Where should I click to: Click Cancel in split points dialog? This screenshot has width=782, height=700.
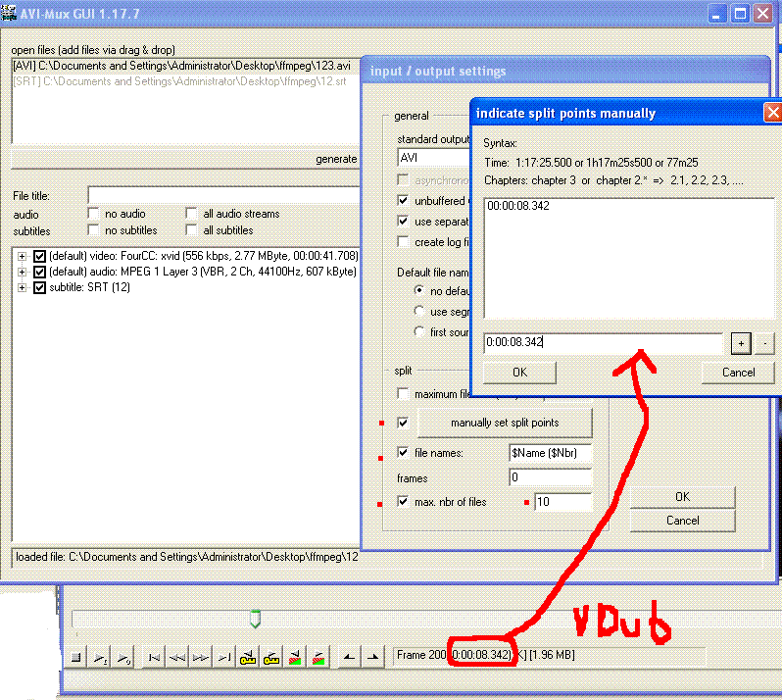[738, 373]
